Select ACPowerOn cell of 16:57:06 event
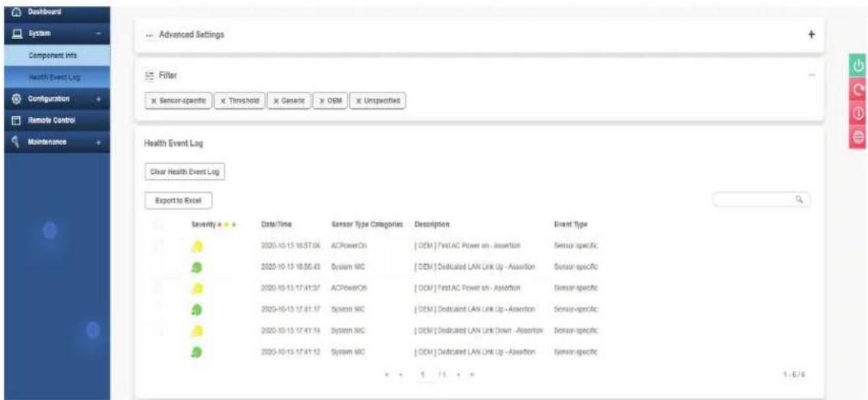The width and height of the screenshot is (868, 400). [349, 245]
